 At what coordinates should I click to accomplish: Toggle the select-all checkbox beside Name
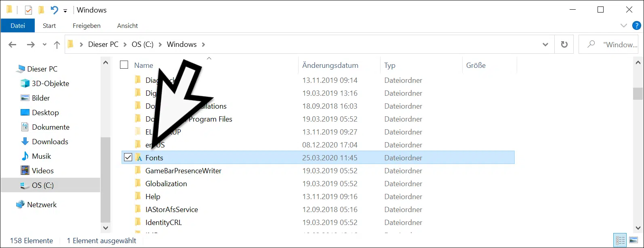click(124, 65)
